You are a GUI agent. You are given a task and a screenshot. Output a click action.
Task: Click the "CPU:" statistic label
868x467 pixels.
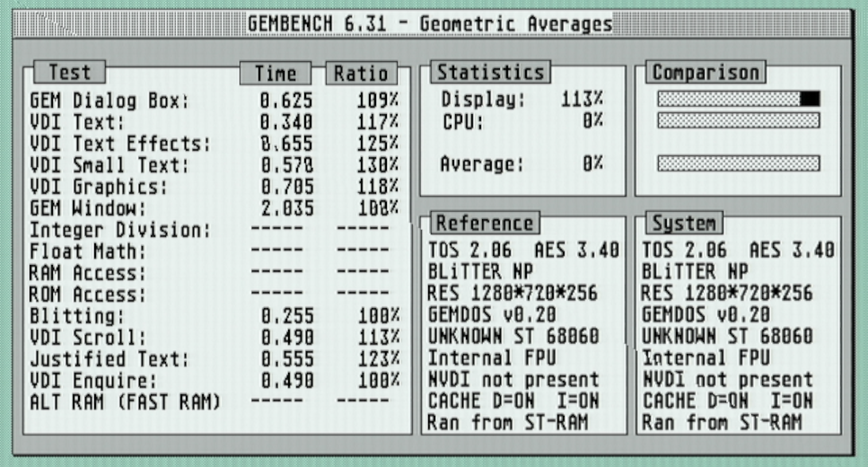pyautogui.click(x=463, y=121)
